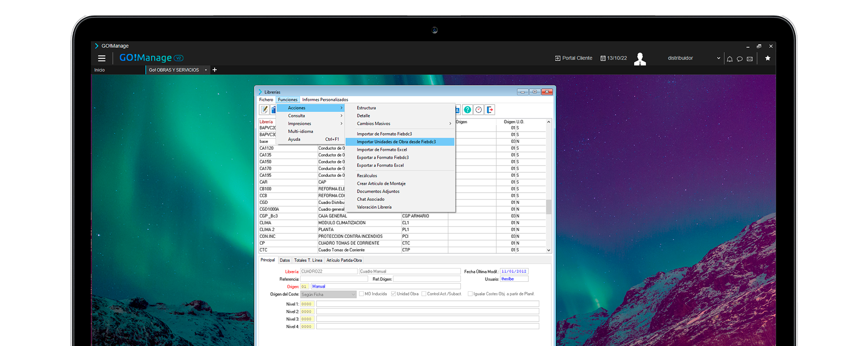
Task: Open notifications bell
Action: (x=730, y=59)
